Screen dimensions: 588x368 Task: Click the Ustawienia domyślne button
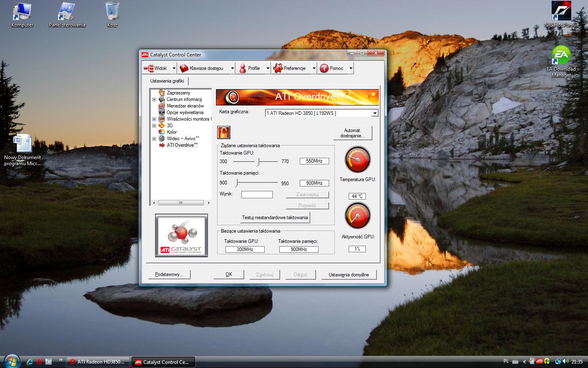pos(349,274)
